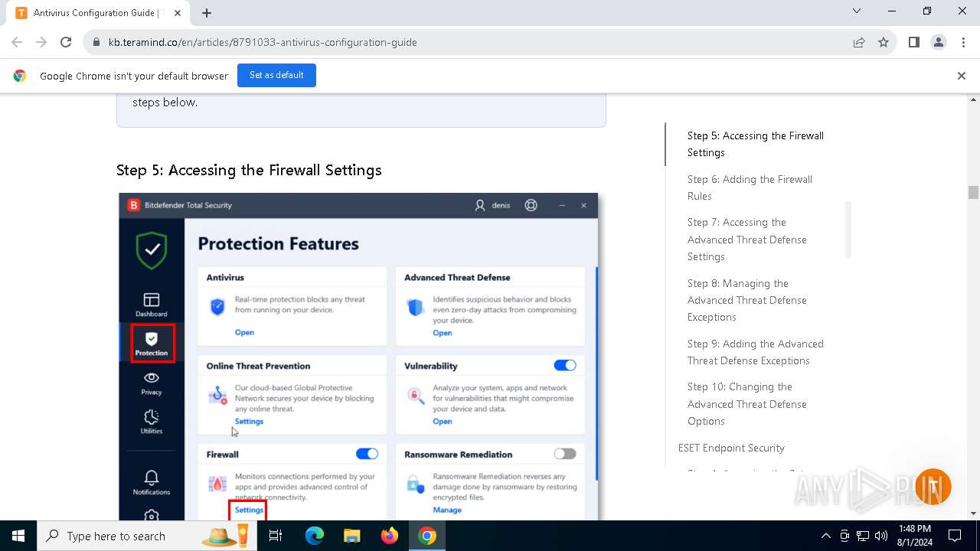This screenshot has width=980, height=551.
Task: Share this page icon in address bar
Action: (x=859, y=42)
